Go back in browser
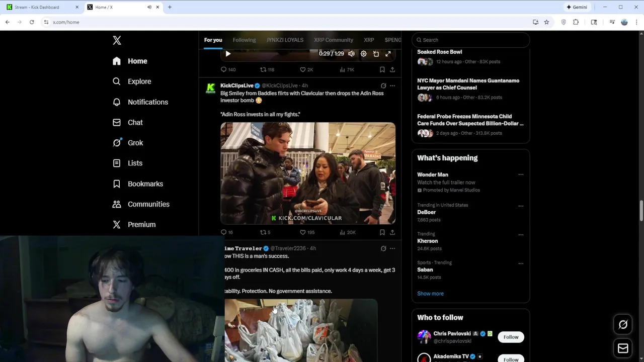This screenshot has width=644, height=362. [x=8, y=22]
